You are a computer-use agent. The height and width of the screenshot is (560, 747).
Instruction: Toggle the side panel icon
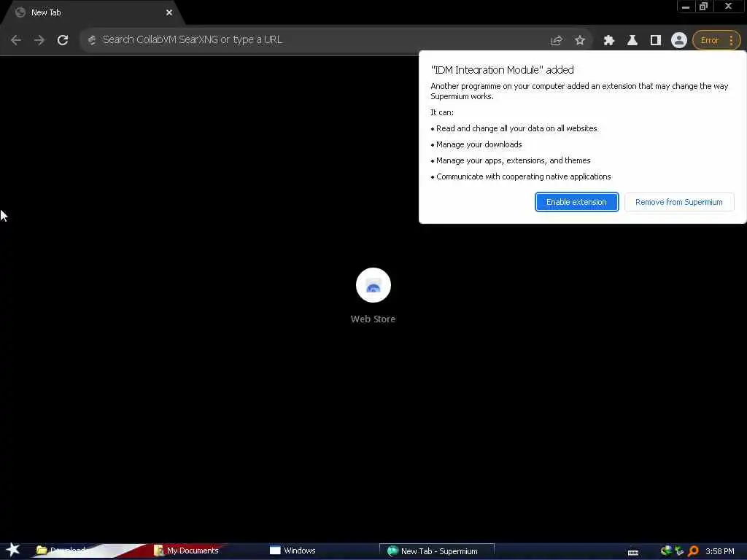click(x=656, y=41)
